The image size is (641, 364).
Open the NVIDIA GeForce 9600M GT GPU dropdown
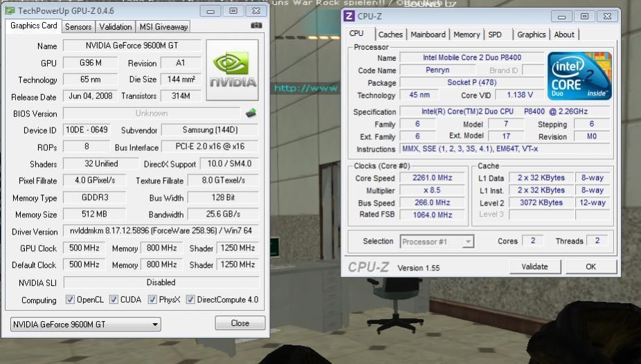pyautogui.click(x=85, y=325)
